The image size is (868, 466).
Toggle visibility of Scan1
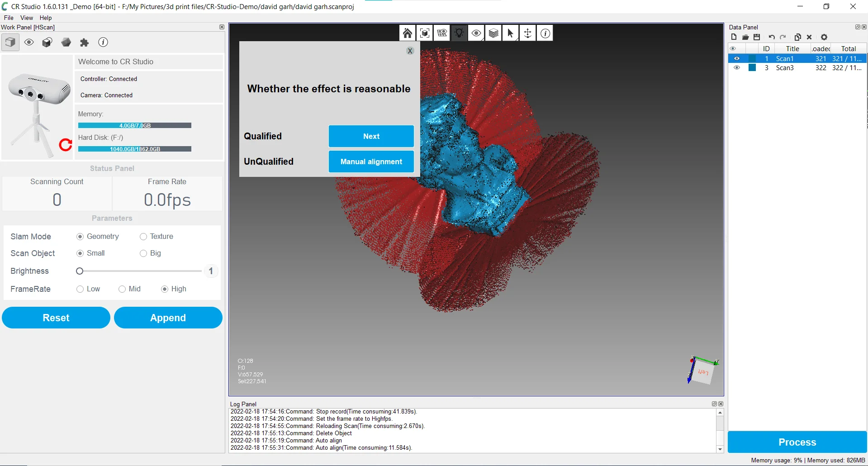(x=737, y=59)
